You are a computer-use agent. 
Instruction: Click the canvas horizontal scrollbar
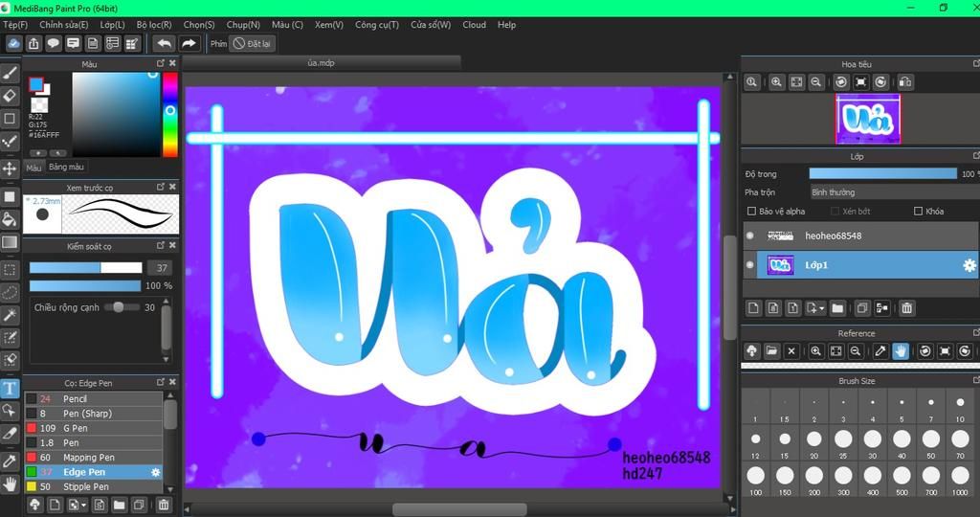459,509
